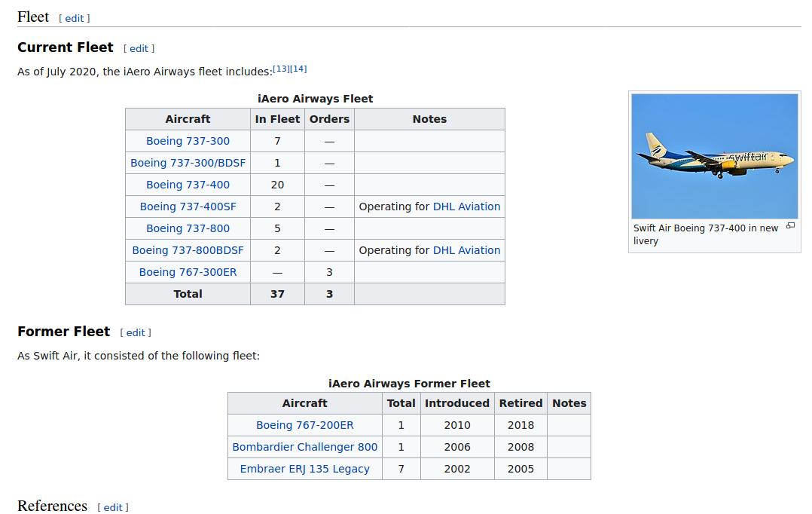812x514 pixels.
Task: Click the 'References' heading
Action: 52,506
